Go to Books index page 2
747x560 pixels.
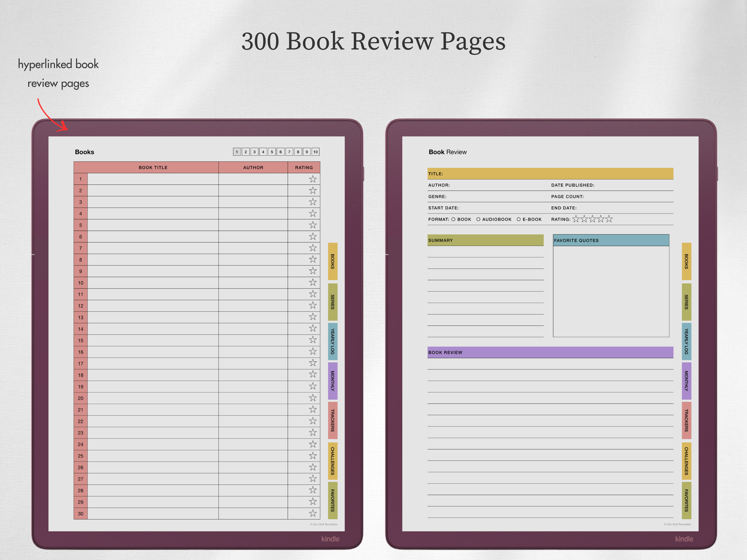pos(246,152)
